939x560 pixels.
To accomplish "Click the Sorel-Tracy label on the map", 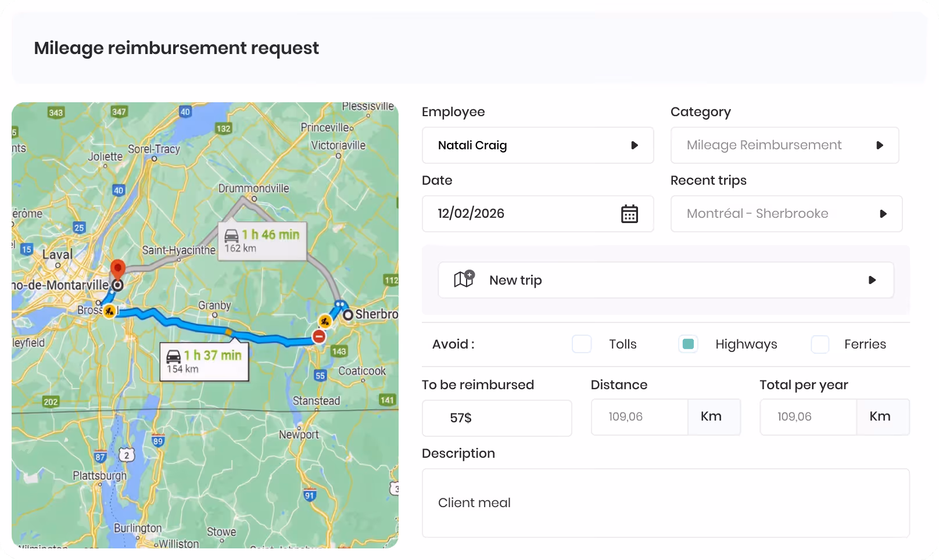I will [154, 149].
